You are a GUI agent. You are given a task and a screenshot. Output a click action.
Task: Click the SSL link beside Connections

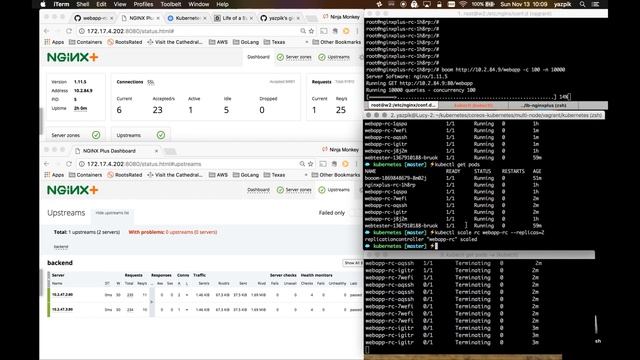coord(151,82)
